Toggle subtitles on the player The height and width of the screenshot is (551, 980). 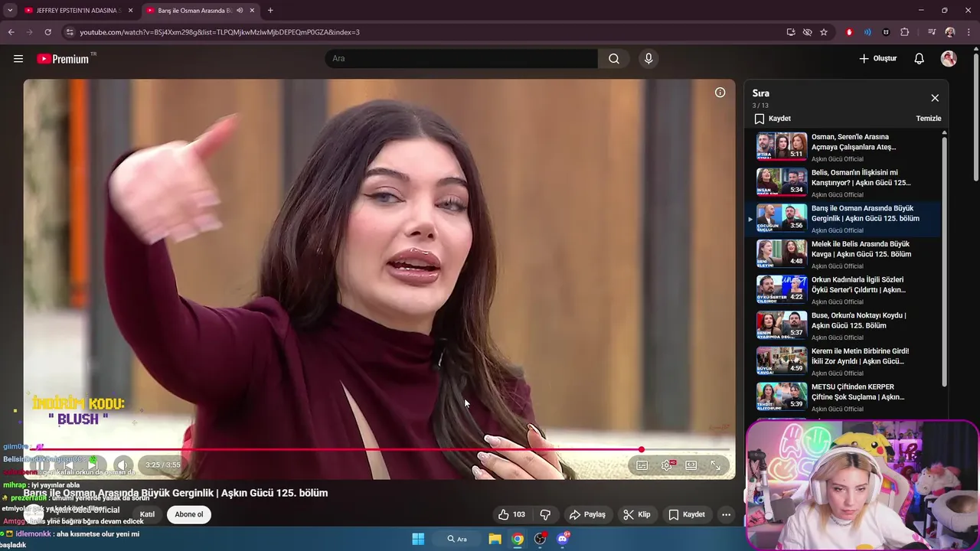pos(642,465)
